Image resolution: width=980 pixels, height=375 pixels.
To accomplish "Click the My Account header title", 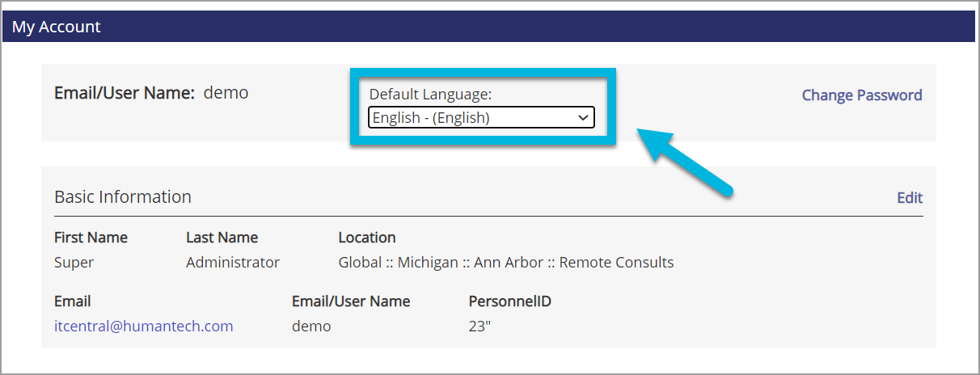I will tap(57, 27).
